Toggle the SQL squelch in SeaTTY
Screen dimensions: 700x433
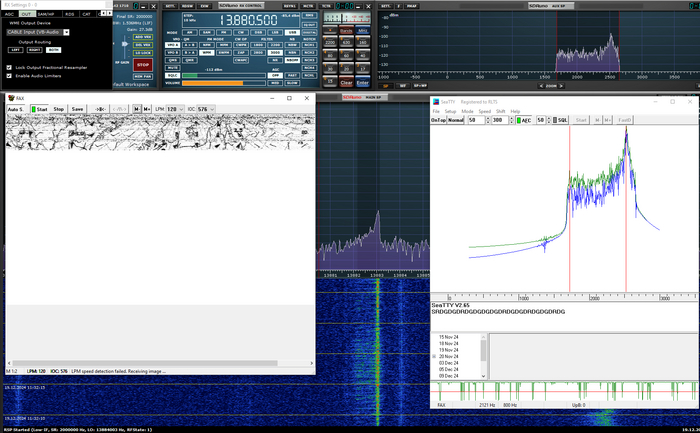(x=560, y=120)
